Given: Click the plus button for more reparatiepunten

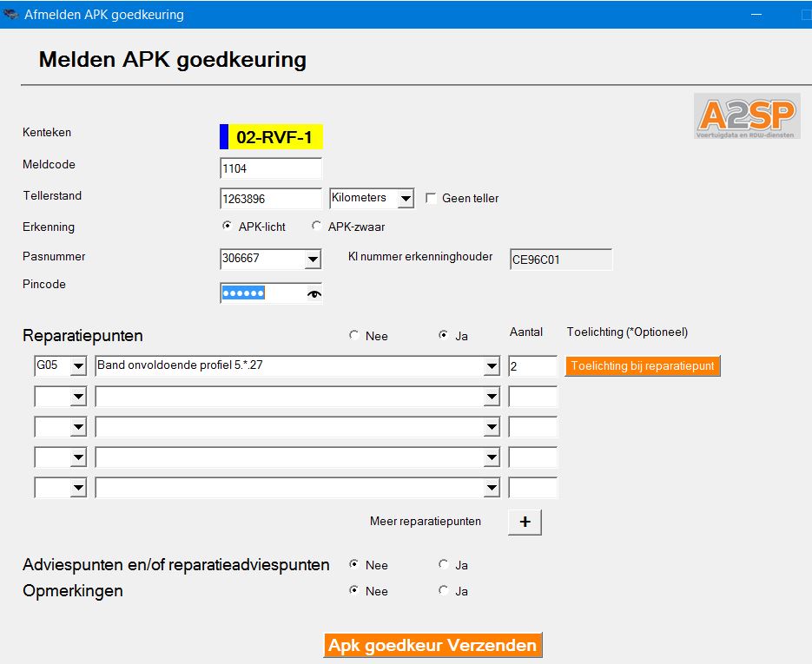Looking at the screenshot, I should 525,522.
